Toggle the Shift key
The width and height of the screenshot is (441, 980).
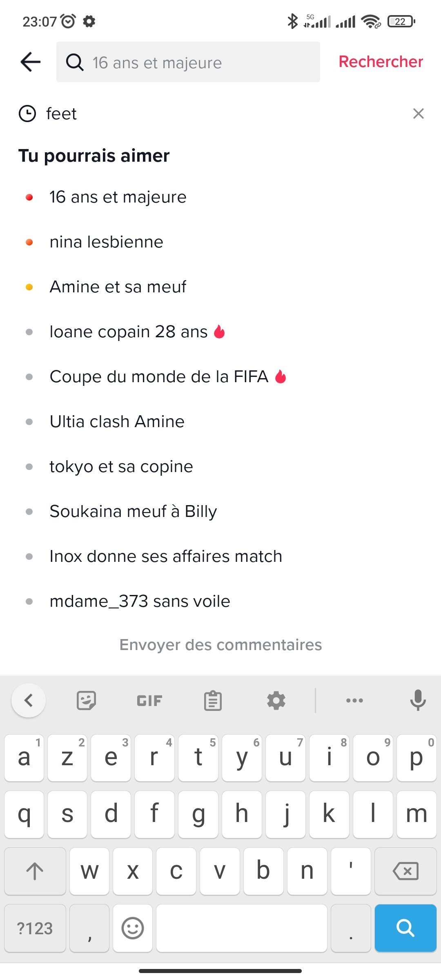pyautogui.click(x=35, y=871)
